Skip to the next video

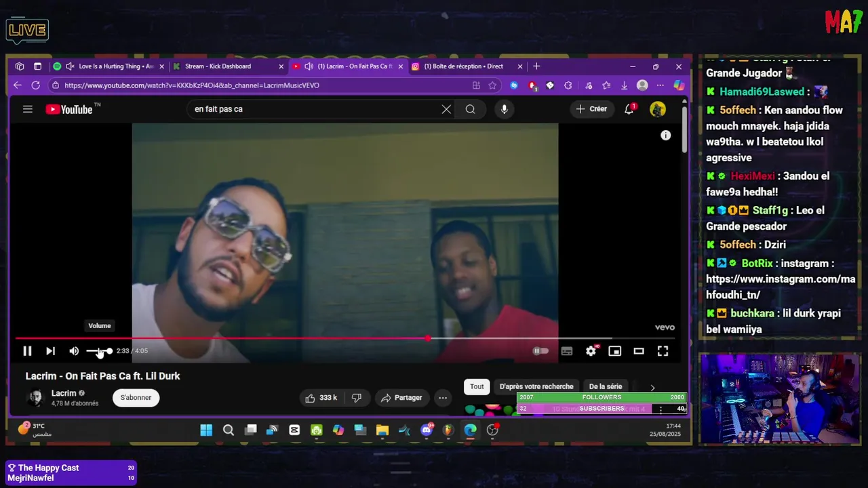point(50,351)
